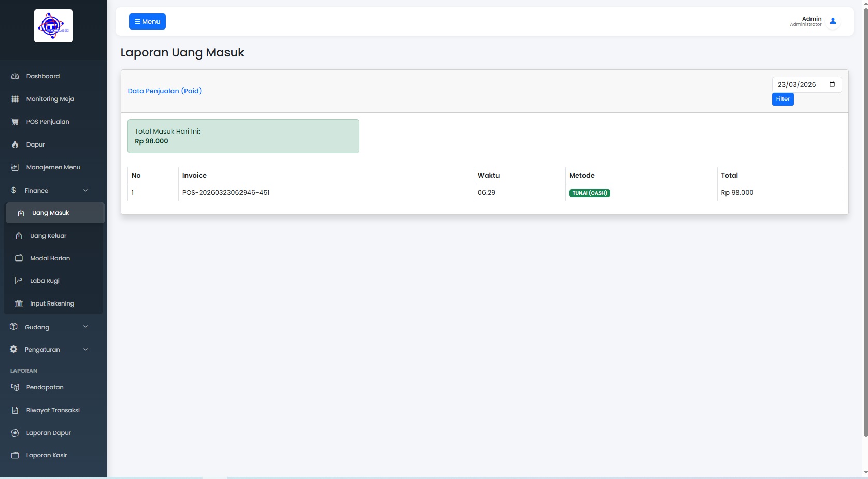Click the Manajemen Menu list icon
This screenshot has height=479, width=868.
pos(15,167)
